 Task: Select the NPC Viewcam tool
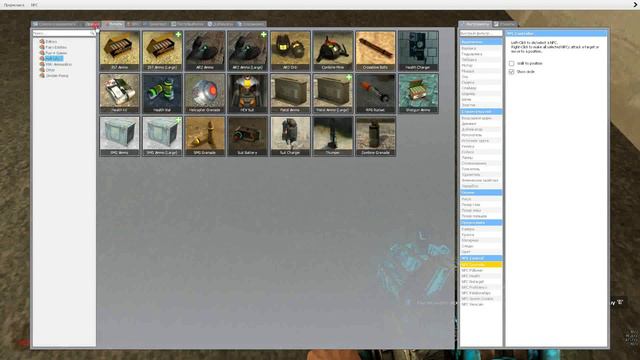pos(481,304)
